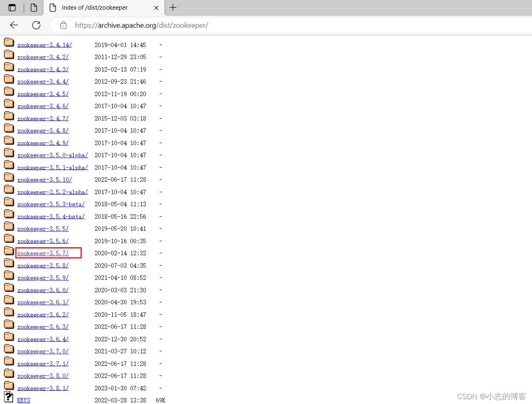Click folder icon beside zookeeper-3.8.1
Screen dimensions: 532x404
click(9, 385)
